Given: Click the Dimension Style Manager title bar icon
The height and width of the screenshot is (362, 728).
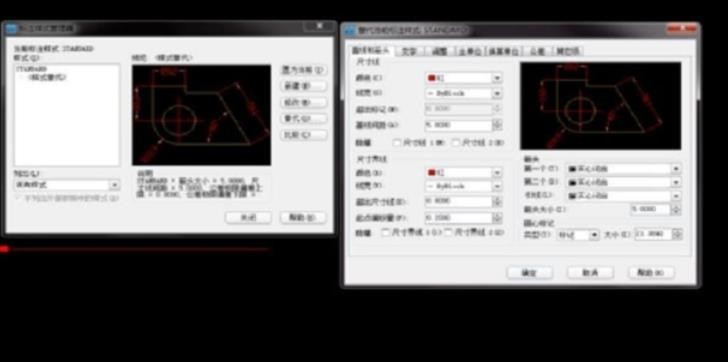Looking at the screenshot, I should coord(11,29).
